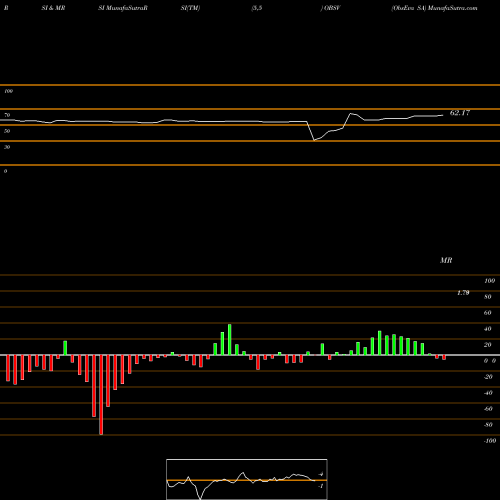Click the 'SI MunafaSutraR' header label
Viewport: 500px width, 500px height.
tap(123, 8)
